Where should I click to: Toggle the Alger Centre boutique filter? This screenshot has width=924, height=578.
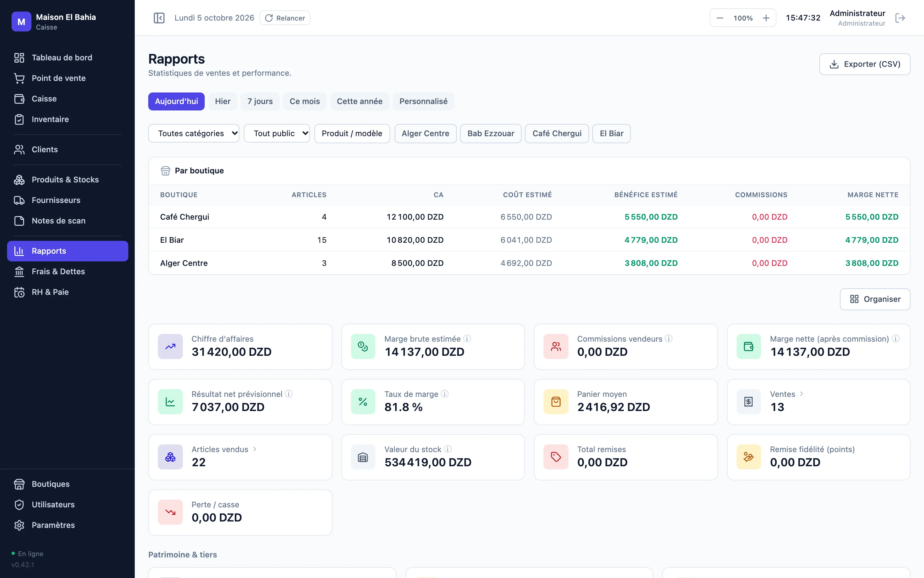tap(425, 133)
